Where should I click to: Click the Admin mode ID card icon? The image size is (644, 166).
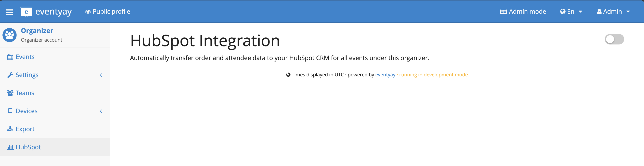503,11
